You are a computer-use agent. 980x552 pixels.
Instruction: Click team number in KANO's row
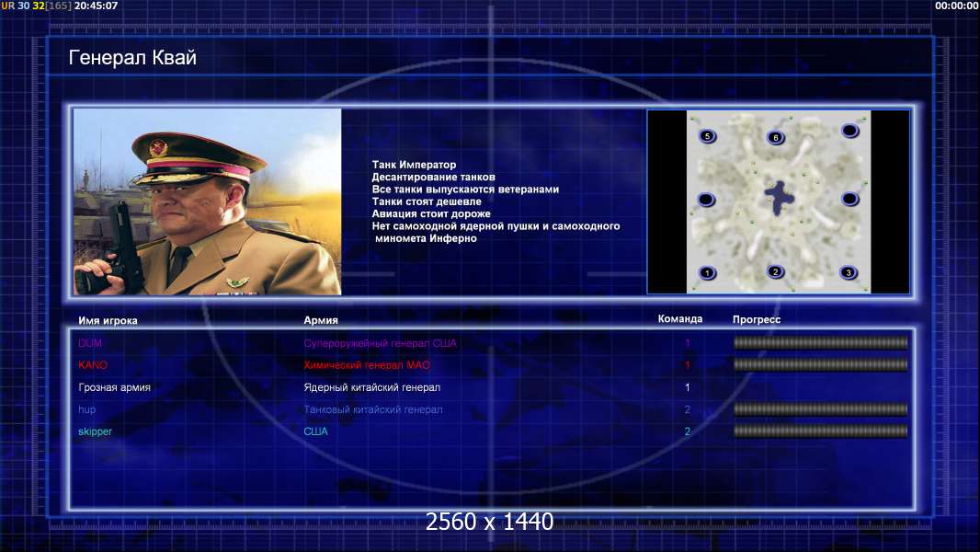(x=688, y=365)
